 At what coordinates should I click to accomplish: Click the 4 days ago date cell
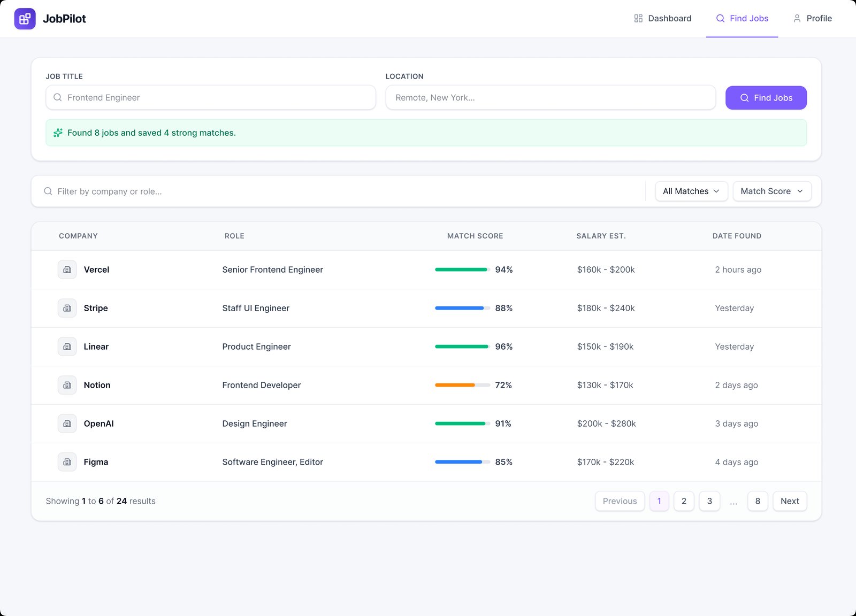tap(737, 462)
